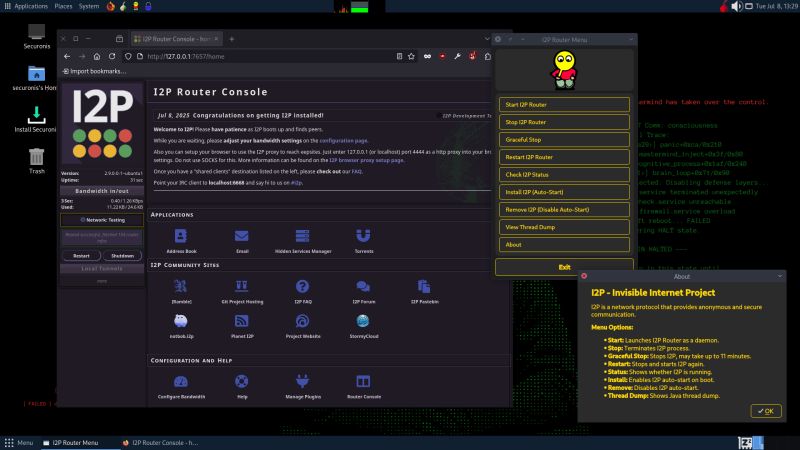Viewport: 800px width, 450px height.
Task: Open the Manage Plugins icon
Action: click(303, 381)
